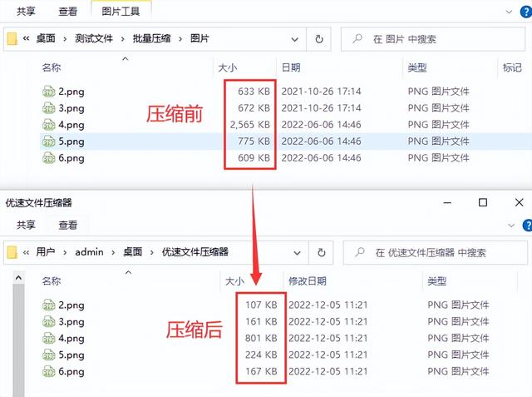Click the 5.png file icon in top window
532x397 pixels.
[x=49, y=141]
